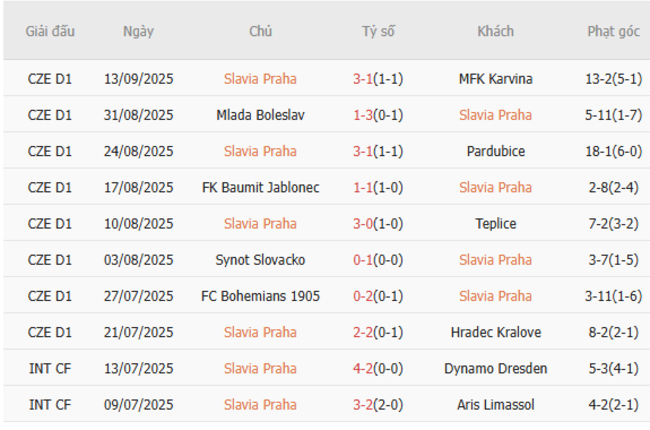Click the 1-3 score at Mlada Boleslav
This screenshot has height=430, width=650.
point(378,115)
